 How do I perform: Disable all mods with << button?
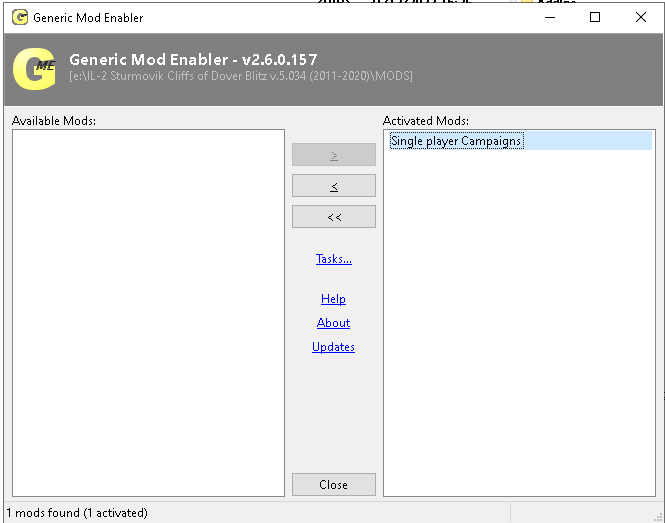(x=334, y=217)
